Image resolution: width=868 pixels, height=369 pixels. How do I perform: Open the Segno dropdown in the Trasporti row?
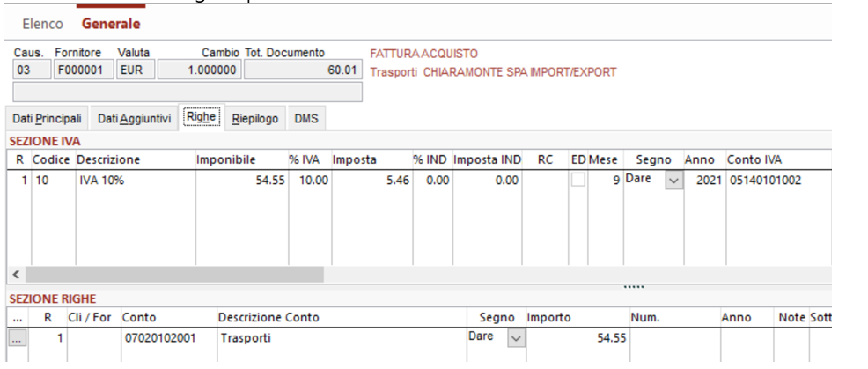pyautogui.click(x=516, y=338)
